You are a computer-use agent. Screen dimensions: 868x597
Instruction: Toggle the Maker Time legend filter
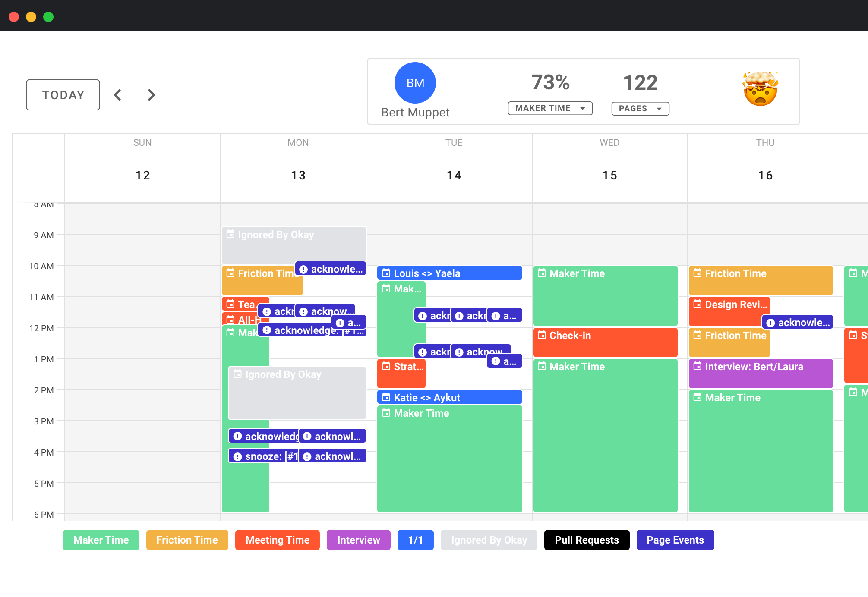(101, 540)
